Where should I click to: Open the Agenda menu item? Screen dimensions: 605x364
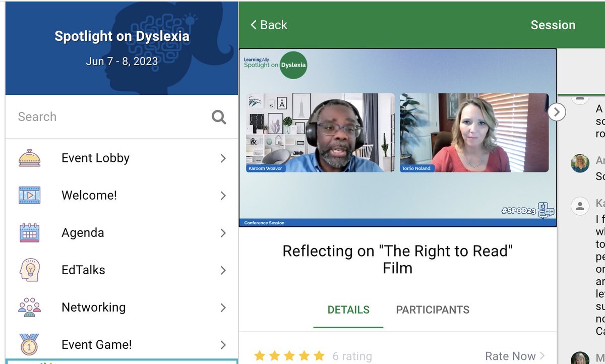coord(122,232)
